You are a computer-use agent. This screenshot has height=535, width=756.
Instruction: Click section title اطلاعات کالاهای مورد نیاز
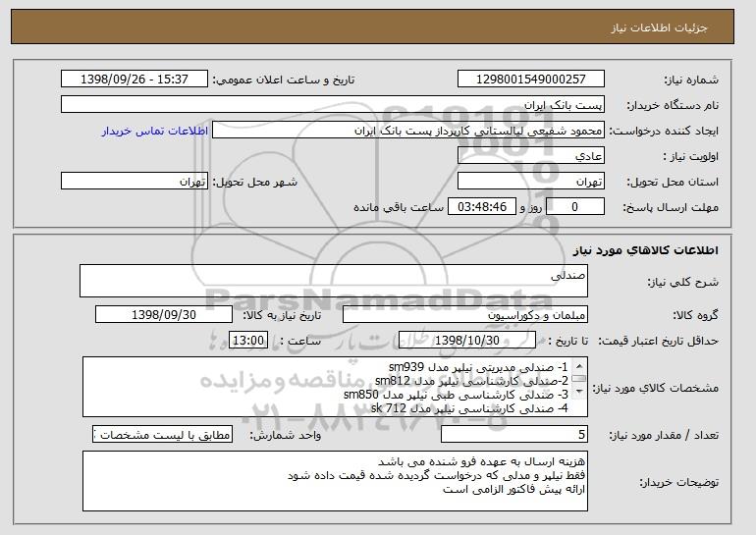[646, 249]
